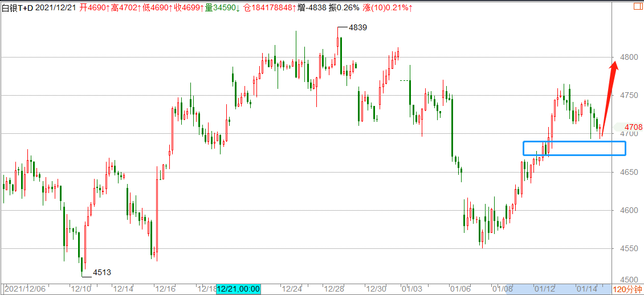Click the 涨(10)0.21% change value

tap(388, 7)
